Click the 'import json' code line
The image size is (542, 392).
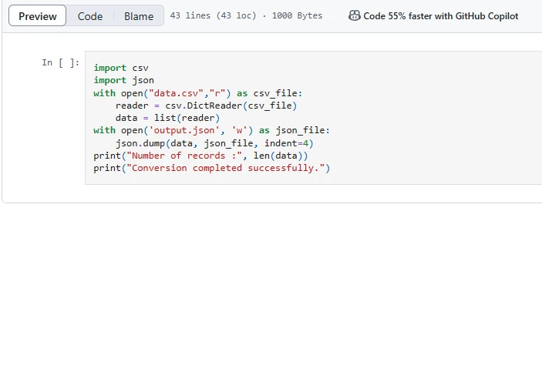pyautogui.click(x=123, y=80)
